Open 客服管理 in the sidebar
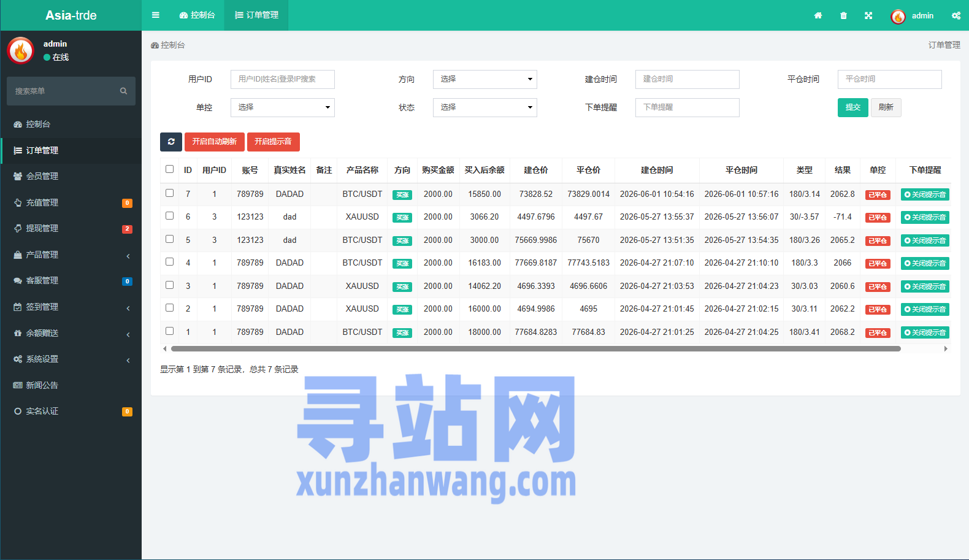The height and width of the screenshot is (560, 969). pyautogui.click(x=71, y=280)
